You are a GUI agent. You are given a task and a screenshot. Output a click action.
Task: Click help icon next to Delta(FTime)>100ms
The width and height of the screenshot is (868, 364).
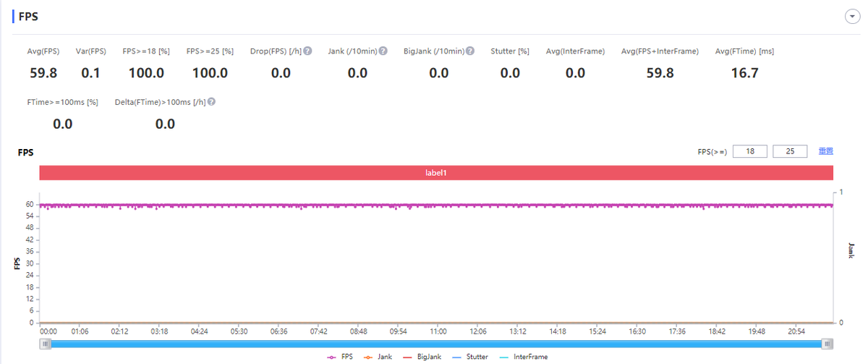[x=211, y=102]
